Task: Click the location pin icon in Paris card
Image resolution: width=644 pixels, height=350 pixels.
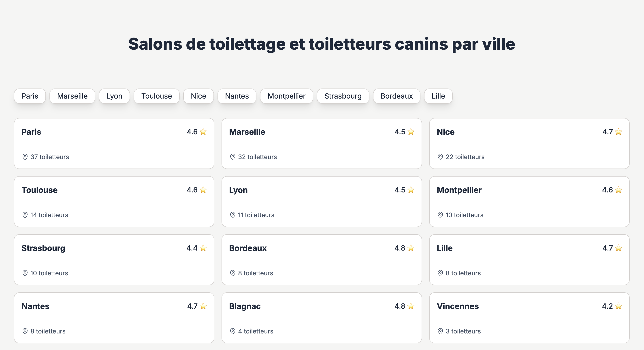Action: [25, 157]
